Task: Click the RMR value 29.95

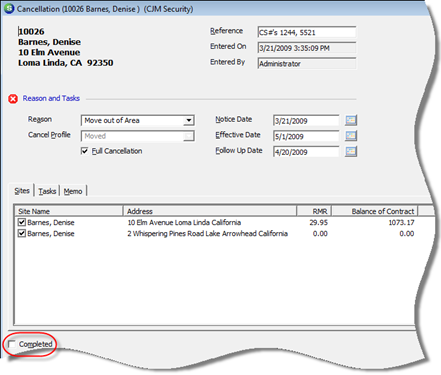Action: click(x=318, y=222)
